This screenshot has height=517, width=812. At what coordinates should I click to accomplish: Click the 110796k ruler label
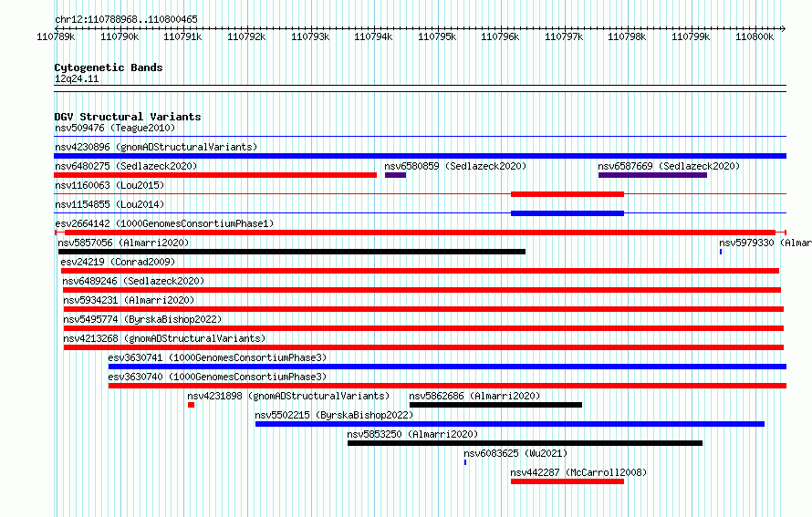(500, 36)
